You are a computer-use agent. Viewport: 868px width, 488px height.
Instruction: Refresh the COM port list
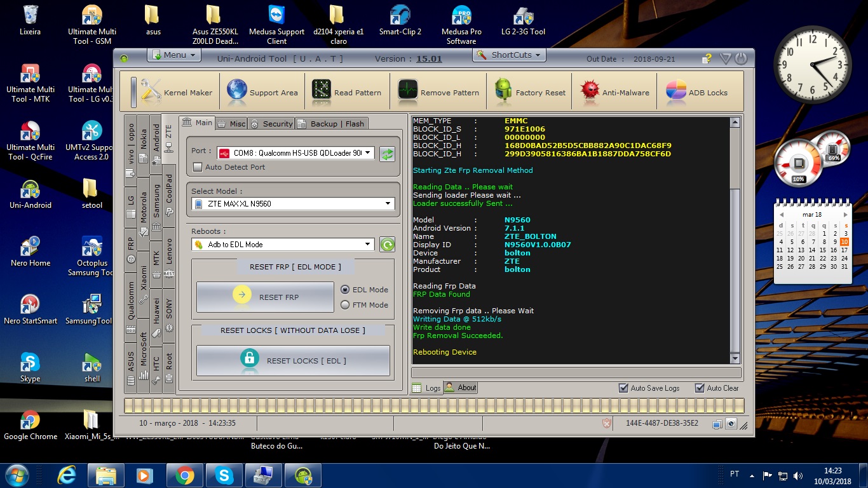[387, 154]
